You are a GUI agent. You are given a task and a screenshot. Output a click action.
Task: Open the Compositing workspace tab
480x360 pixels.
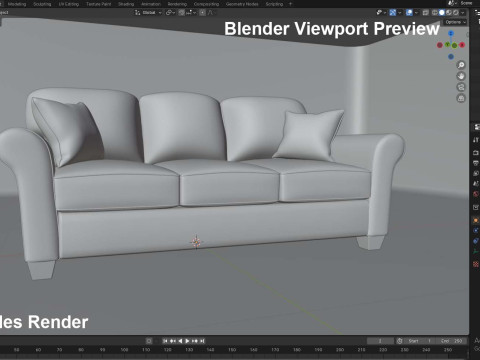coord(206,4)
